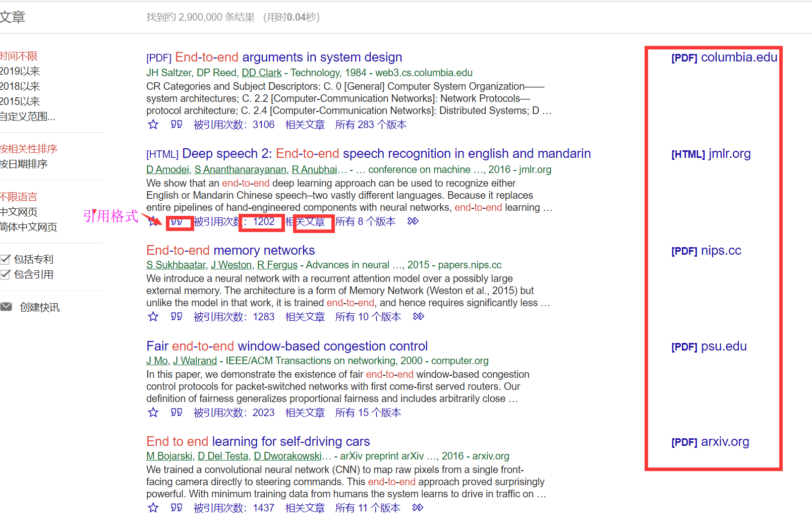Image resolution: width=812 pixels, height=519 pixels.
Task: Filter results to 2015以来
Action: 20,101
